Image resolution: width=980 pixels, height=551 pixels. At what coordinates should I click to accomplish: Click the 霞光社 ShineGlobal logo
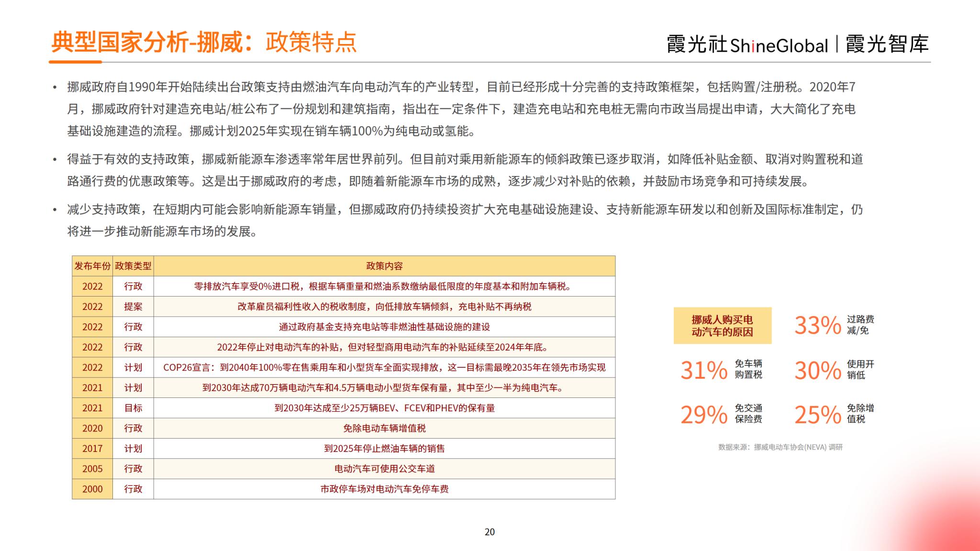[747, 45]
